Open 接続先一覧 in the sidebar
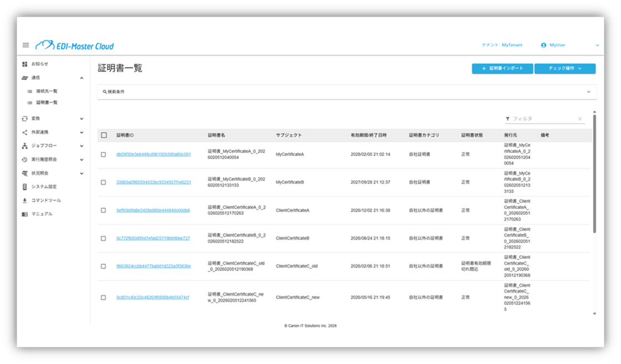The image size is (621, 364). pos(47,91)
